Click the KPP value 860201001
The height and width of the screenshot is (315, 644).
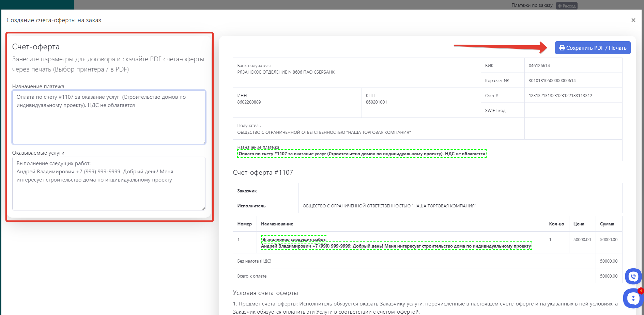[376, 102]
